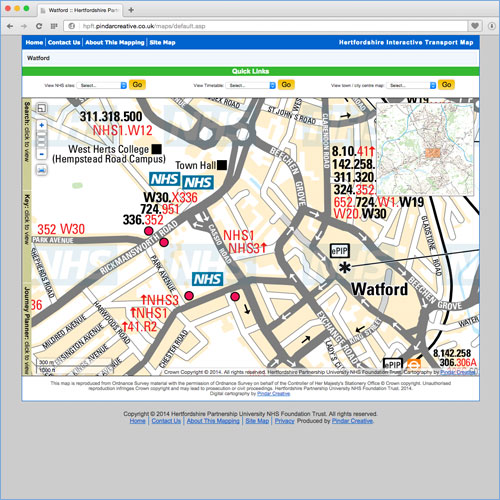Click the red stop dot beside ↑NHS3 label
Image resolution: width=500 pixels, height=500 pixels.
tap(189, 295)
